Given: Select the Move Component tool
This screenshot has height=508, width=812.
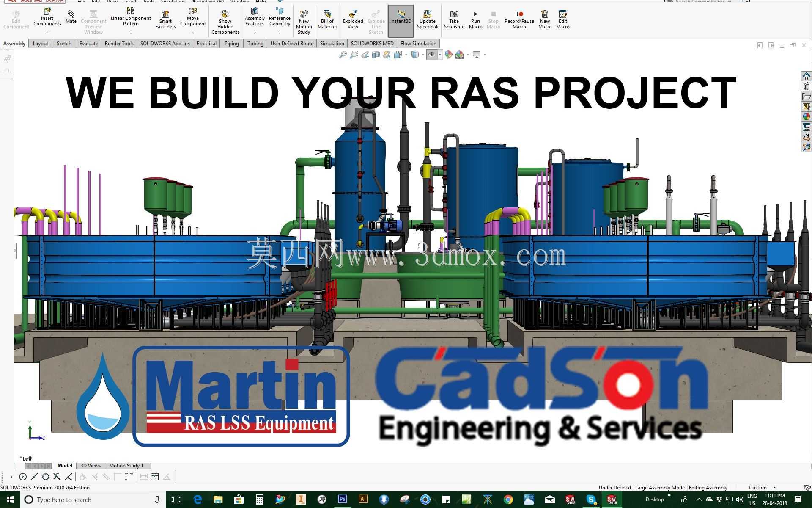Looking at the screenshot, I should click(x=193, y=17).
